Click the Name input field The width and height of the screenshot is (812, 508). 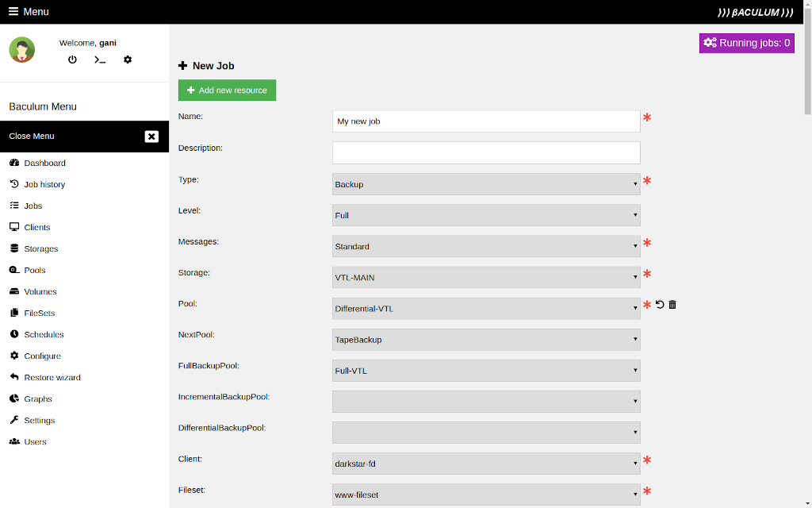486,121
